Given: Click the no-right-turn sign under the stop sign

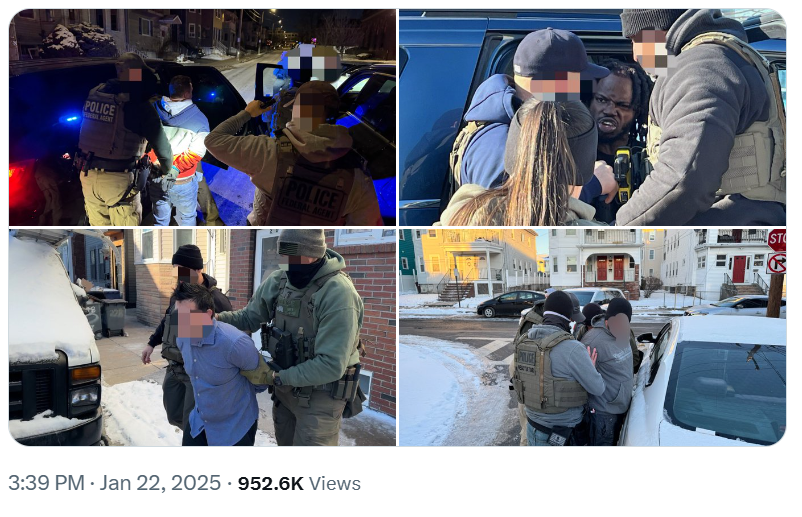Looking at the screenshot, I should coord(776,263).
